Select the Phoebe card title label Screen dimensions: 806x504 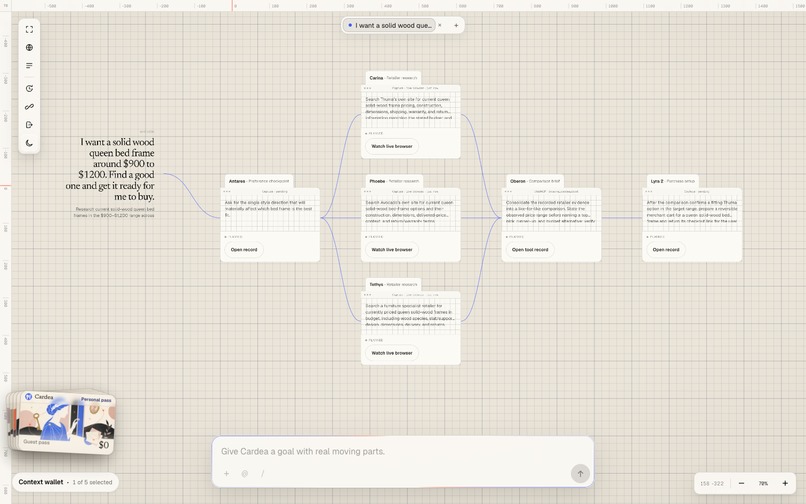click(x=394, y=181)
